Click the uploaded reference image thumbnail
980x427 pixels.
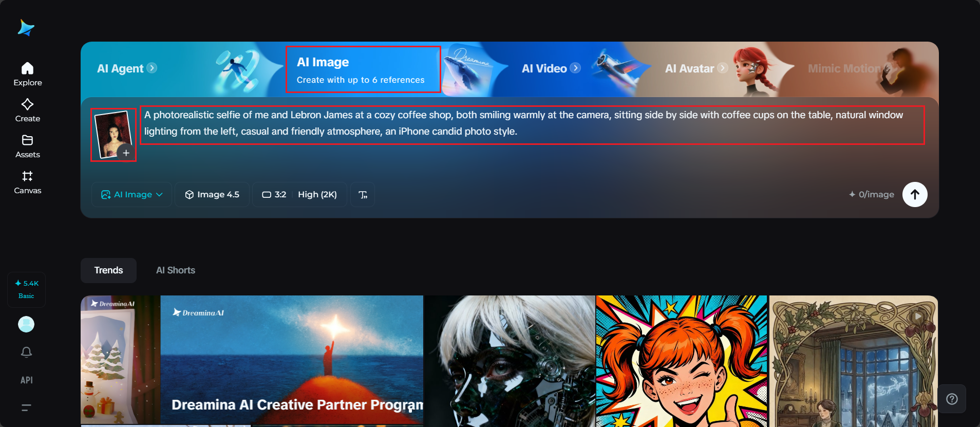112,134
